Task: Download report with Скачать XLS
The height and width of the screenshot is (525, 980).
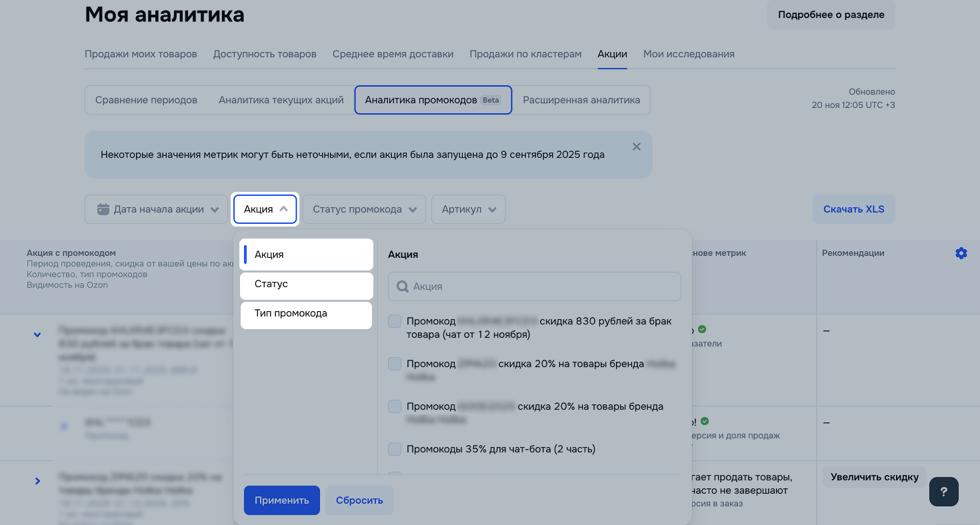Action: (x=853, y=209)
